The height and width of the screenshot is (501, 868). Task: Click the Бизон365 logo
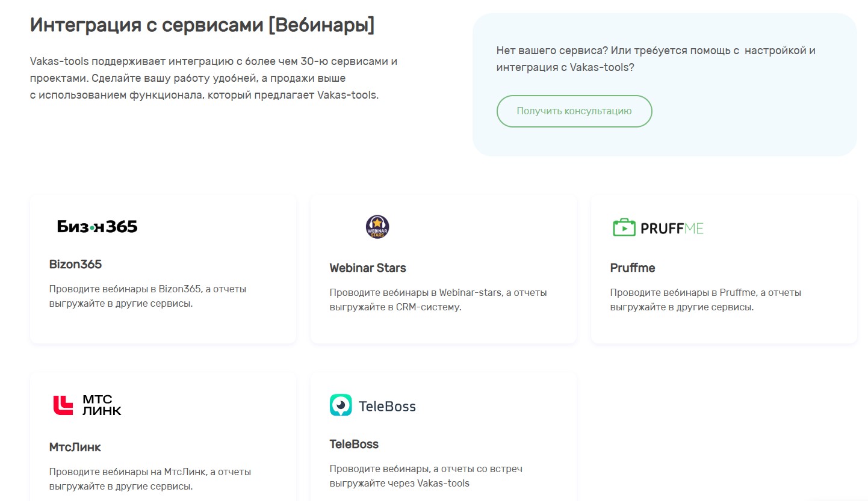coord(97,227)
